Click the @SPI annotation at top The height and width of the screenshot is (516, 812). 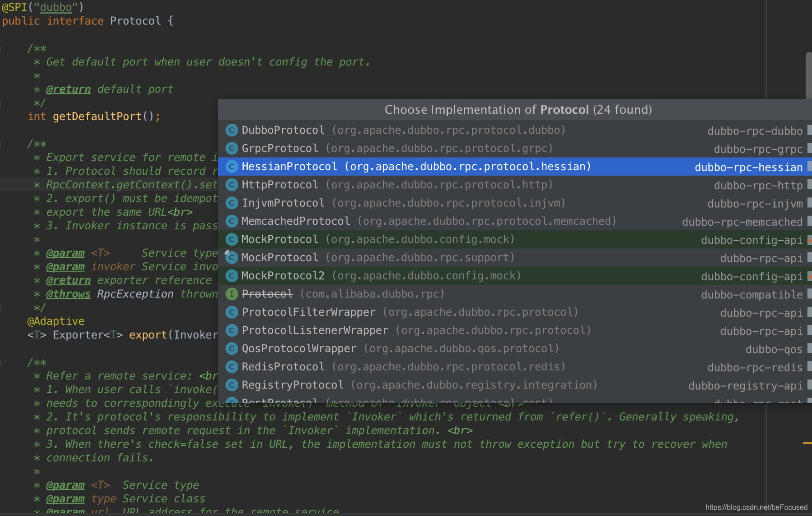point(15,7)
